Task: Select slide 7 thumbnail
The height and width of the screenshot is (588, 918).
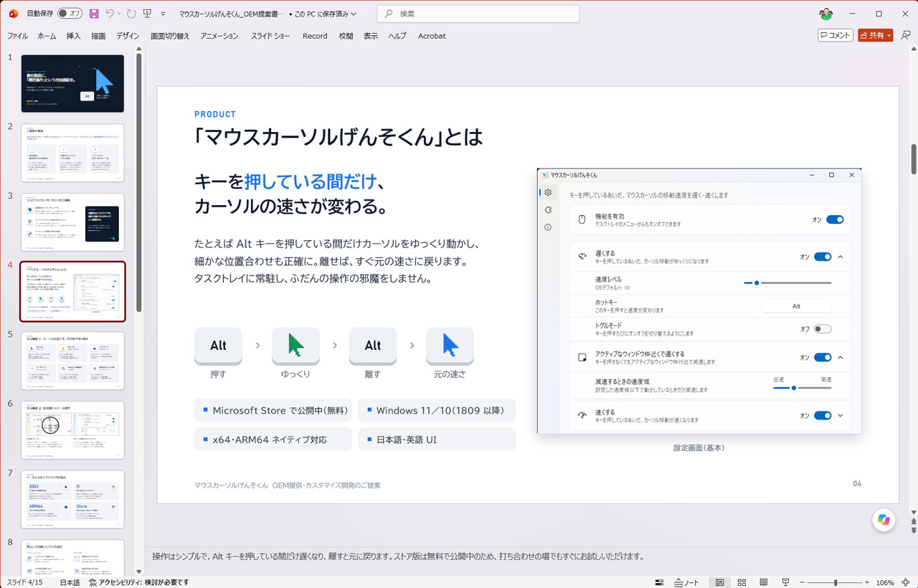Action: (x=72, y=499)
